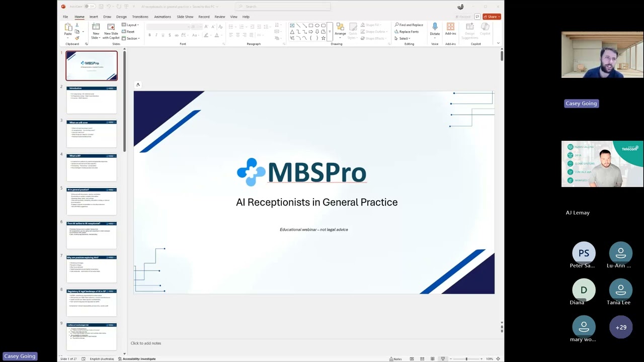Viewport: 644px width, 362px height.
Task: Click the zoom out minus button
Action: coord(451,359)
